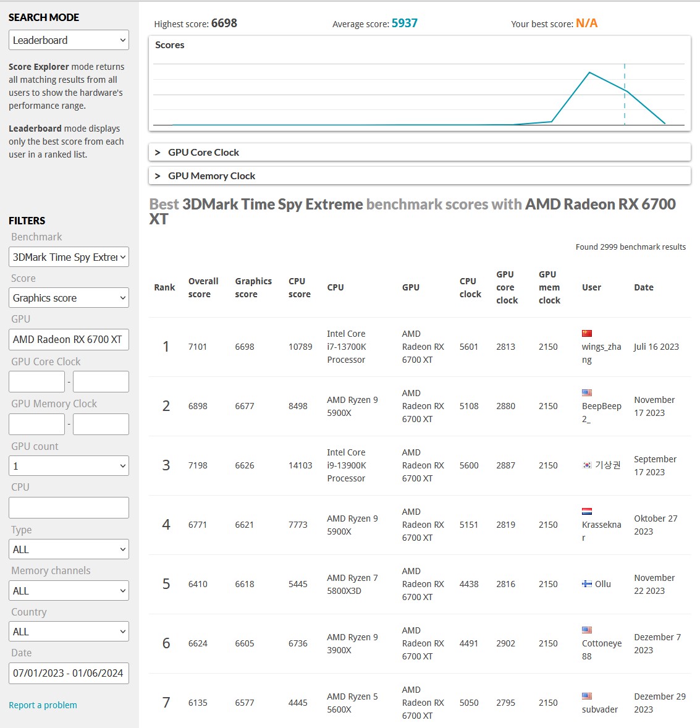Click AMD Ryzen 9 3900X cell
700x728 pixels.
pos(352,643)
